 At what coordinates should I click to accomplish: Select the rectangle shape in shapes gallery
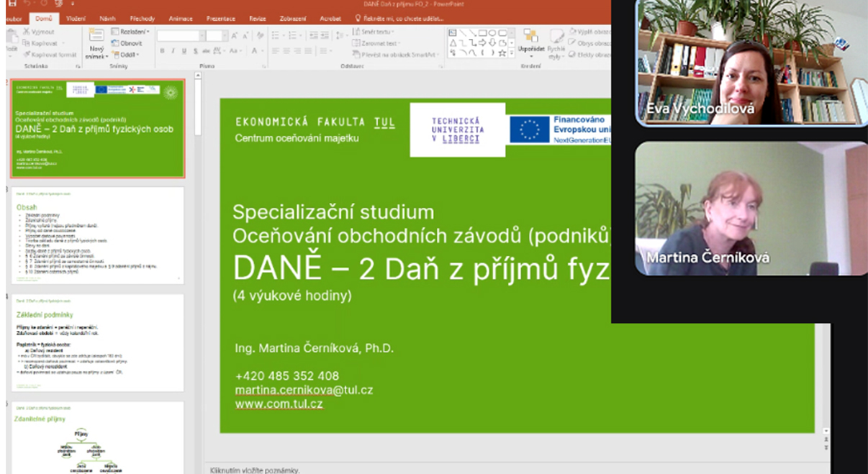pyautogui.click(x=483, y=33)
